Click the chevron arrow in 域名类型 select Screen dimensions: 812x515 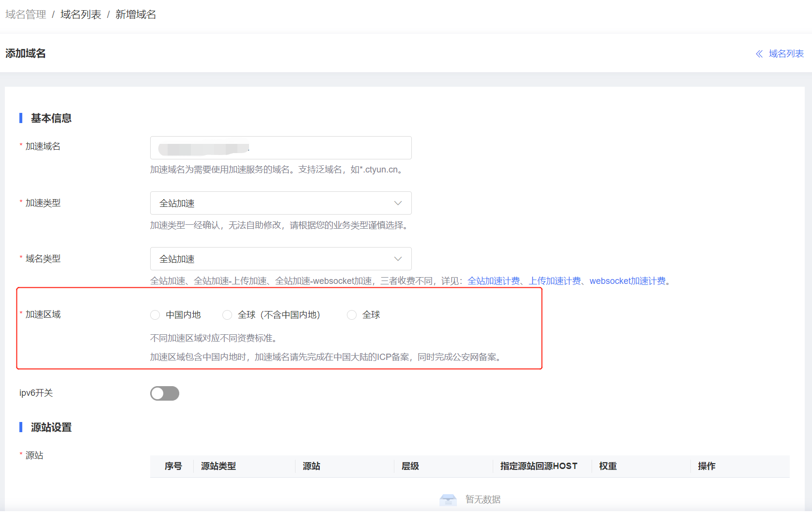398,259
